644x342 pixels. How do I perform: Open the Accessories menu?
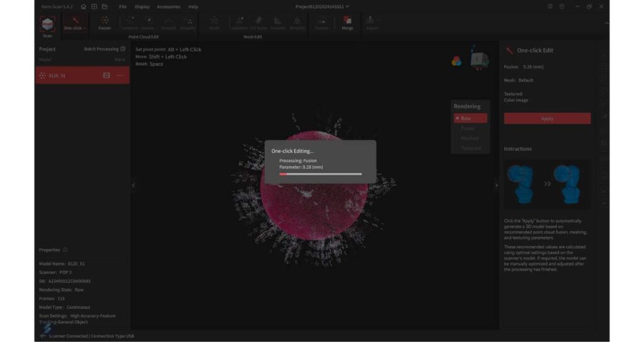168,6
